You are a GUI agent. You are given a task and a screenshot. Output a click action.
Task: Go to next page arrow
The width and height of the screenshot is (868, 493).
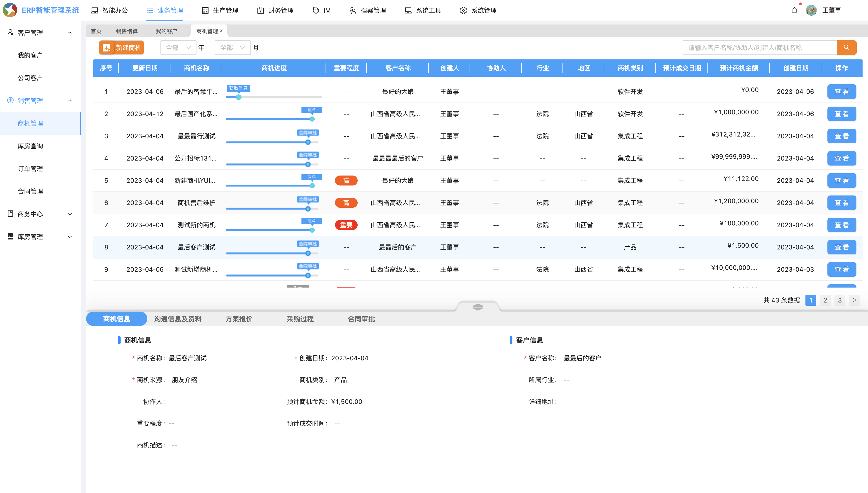click(854, 300)
